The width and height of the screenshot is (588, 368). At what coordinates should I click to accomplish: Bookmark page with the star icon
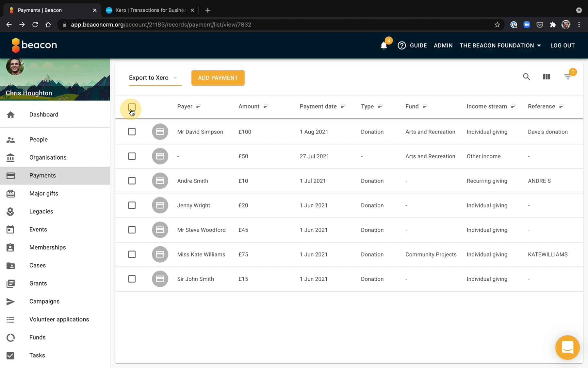pyautogui.click(x=497, y=25)
